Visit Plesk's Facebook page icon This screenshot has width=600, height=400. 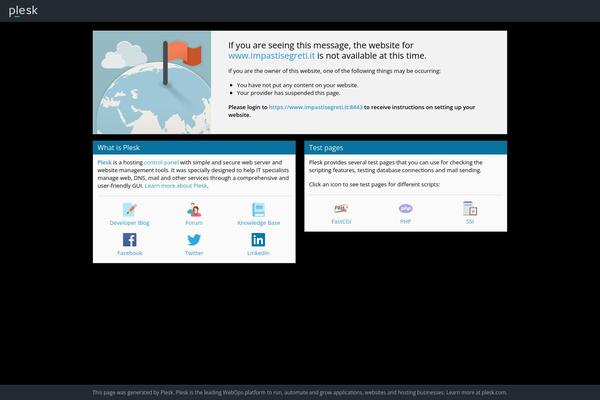click(130, 240)
